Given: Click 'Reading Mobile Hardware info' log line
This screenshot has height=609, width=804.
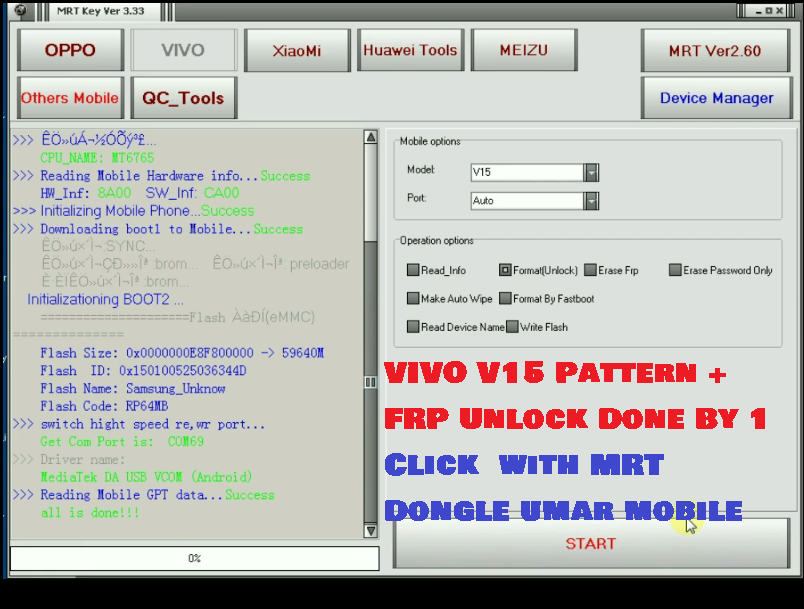Looking at the screenshot, I should [x=162, y=176].
